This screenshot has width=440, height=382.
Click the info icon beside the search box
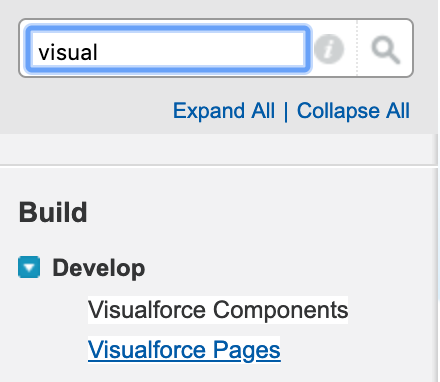(329, 49)
